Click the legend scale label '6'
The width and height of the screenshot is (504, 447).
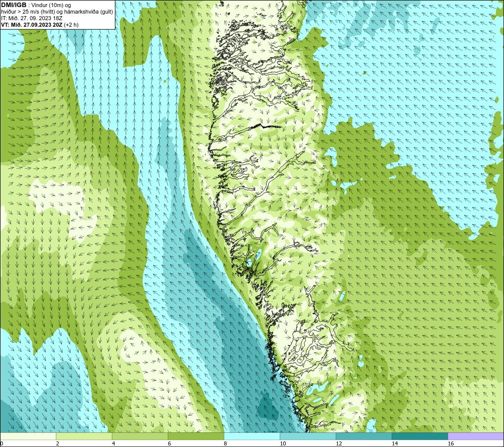(169, 443)
